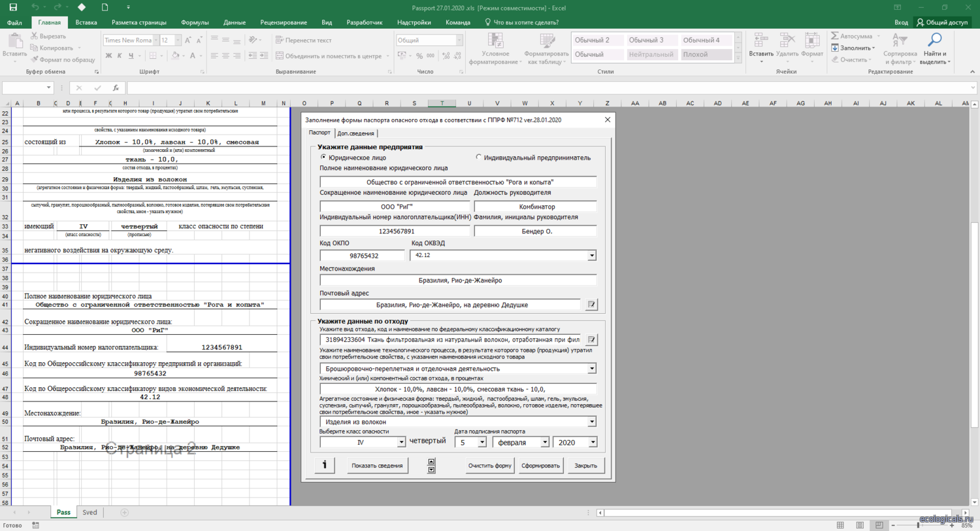Click Показать сведения button
The image size is (980, 531).
point(377,466)
